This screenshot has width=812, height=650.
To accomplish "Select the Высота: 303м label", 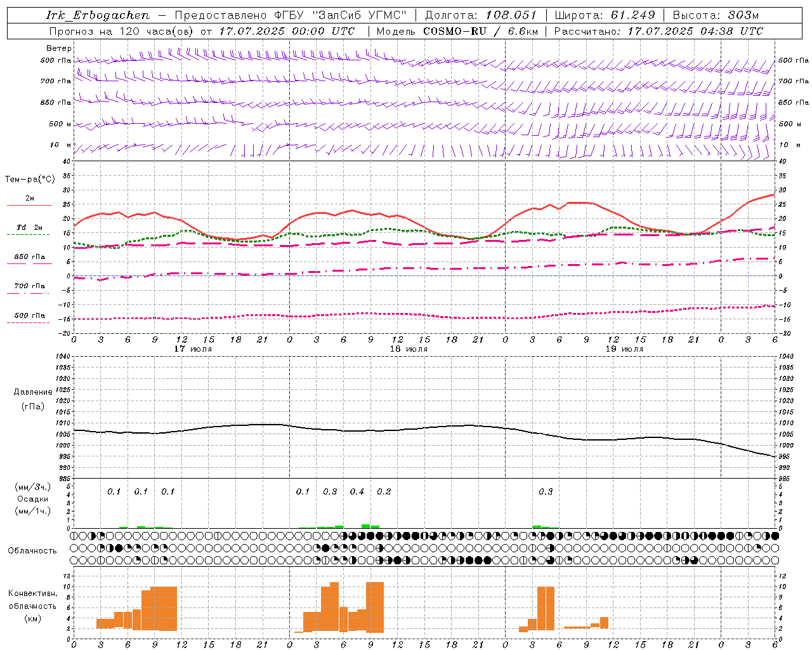I will [x=715, y=15].
